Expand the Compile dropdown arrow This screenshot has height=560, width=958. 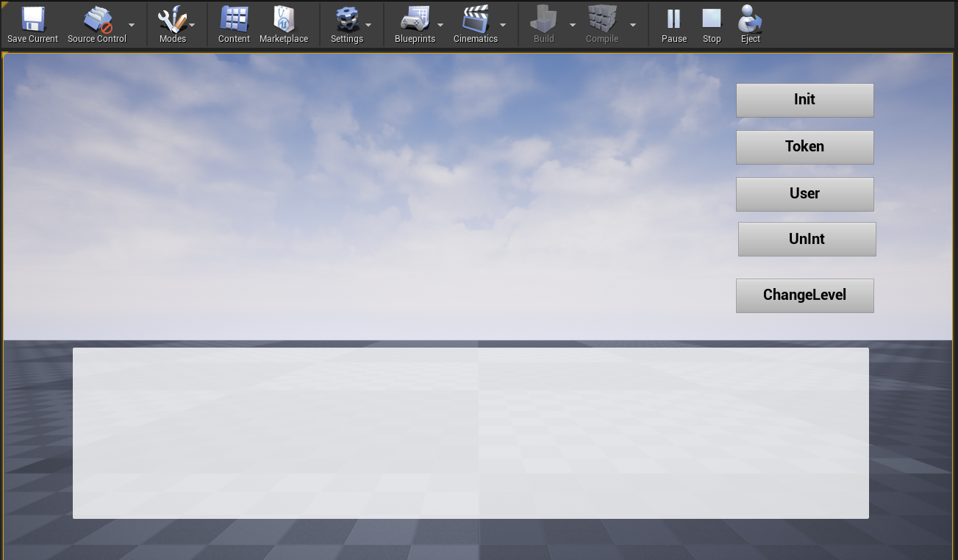pyautogui.click(x=633, y=25)
